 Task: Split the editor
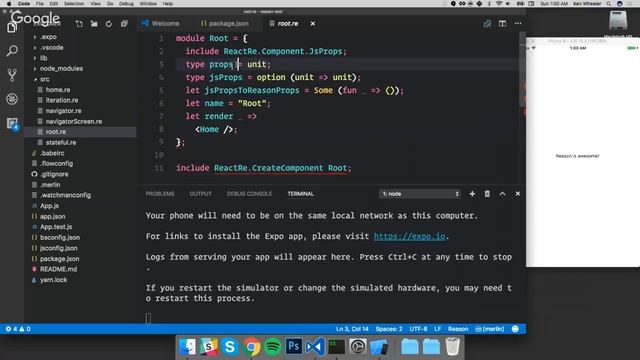(x=502, y=24)
